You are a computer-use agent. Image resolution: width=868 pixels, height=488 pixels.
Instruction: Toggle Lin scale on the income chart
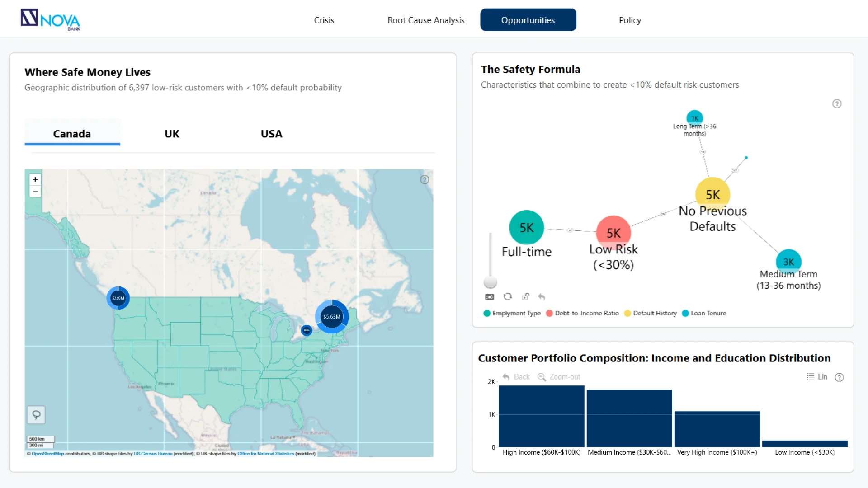click(x=817, y=377)
